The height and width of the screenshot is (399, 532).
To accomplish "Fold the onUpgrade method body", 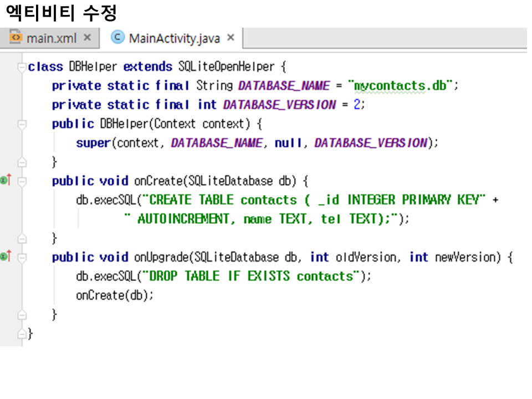I will 22,257.
